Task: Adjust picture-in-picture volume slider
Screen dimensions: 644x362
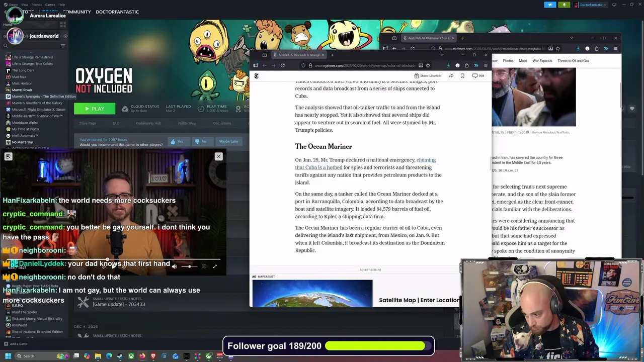Action: pos(190,266)
